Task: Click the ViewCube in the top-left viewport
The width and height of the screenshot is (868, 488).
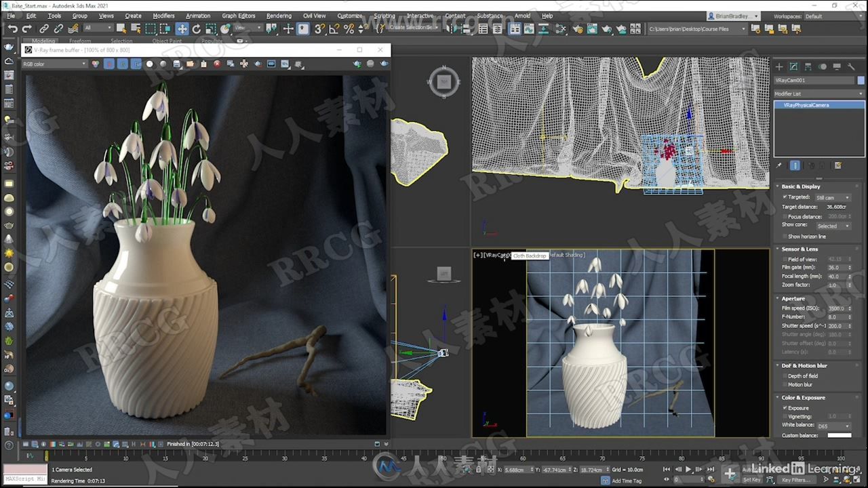Action: [443, 82]
